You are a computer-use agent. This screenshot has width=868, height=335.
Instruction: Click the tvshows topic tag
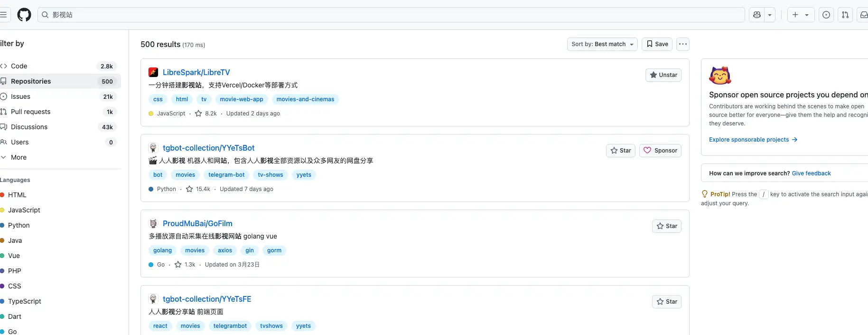click(271, 326)
